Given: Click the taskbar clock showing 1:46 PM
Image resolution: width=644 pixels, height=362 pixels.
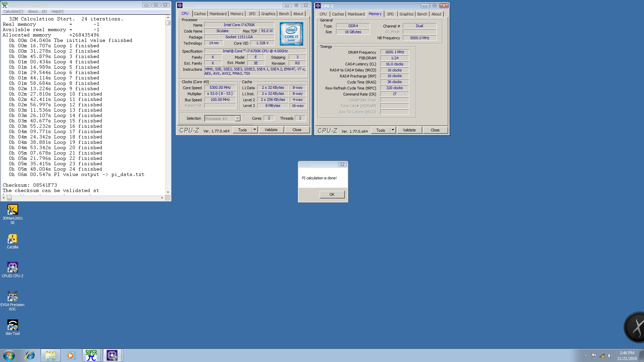Looking at the screenshot, I should (627, 356).
